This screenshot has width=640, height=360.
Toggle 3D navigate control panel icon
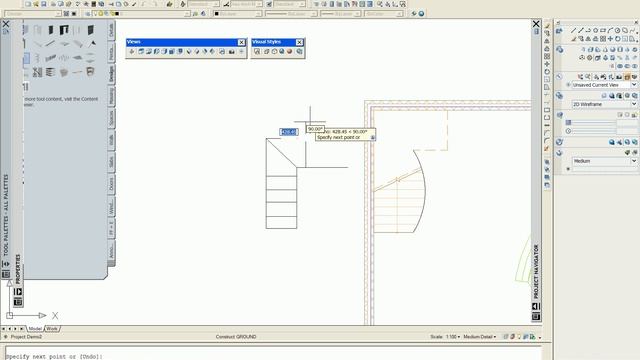[x=560, y=77]
